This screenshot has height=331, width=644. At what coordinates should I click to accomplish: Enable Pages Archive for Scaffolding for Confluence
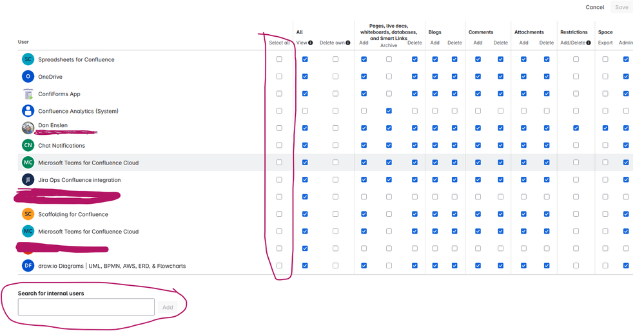(x=389, y=214)
